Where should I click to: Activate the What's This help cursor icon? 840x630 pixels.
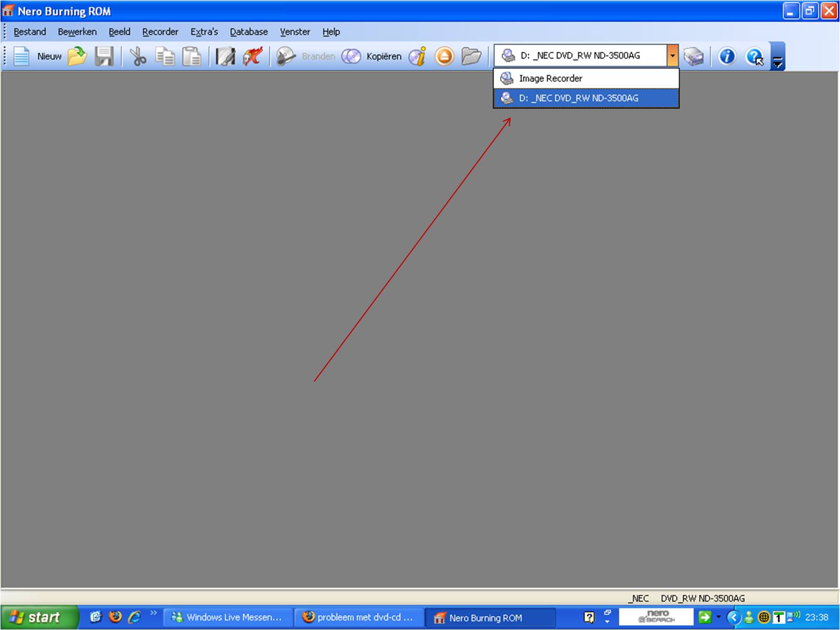(755, 56)
